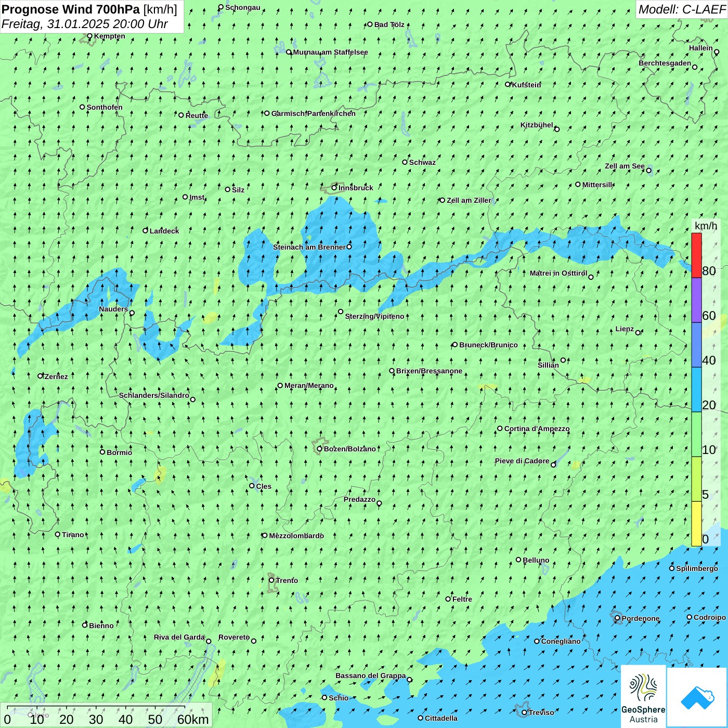
Task: Click the 'Sonthofen' label
Action: pos(105,107)
